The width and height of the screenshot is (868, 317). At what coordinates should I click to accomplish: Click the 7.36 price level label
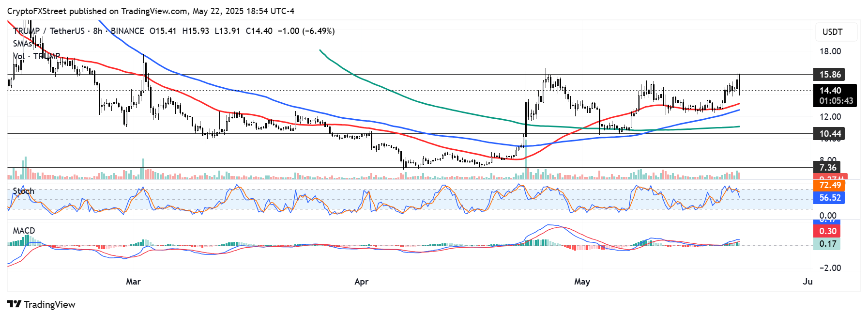(x=827, y=168)
